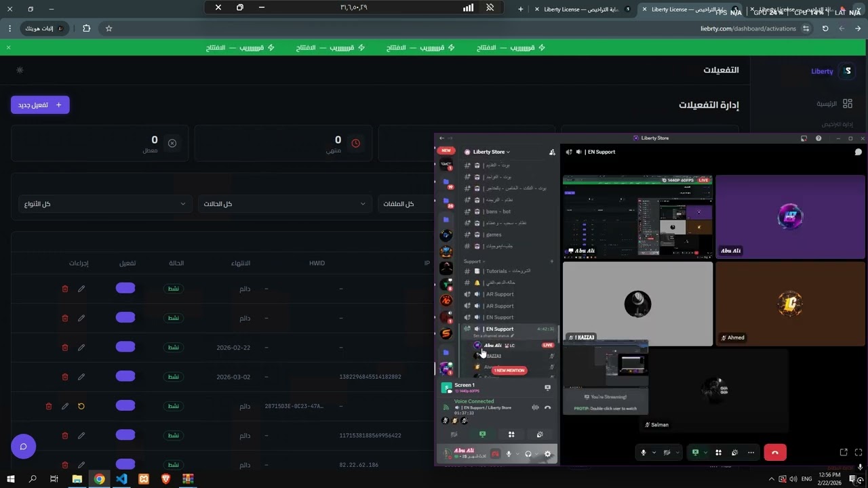Image resolution: width=868 pixels, height=488 pixels.
Task: Toggle activation switch on the 28715D3E row
Action: 125,405
